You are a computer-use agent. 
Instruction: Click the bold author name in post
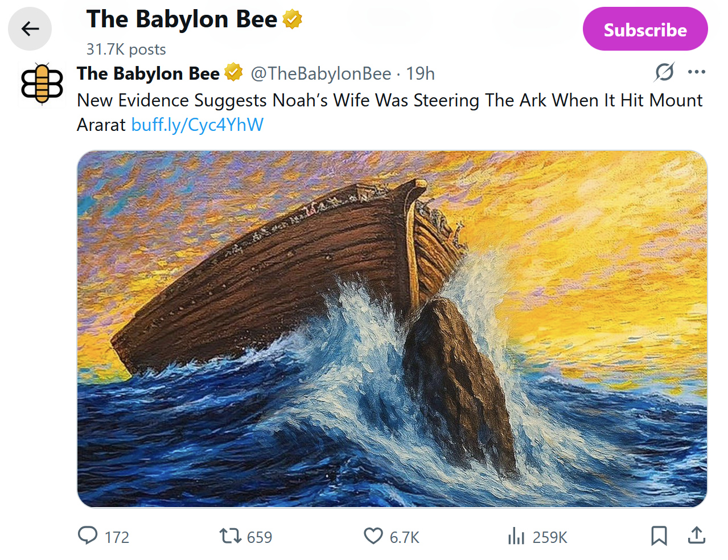point(148,73)
